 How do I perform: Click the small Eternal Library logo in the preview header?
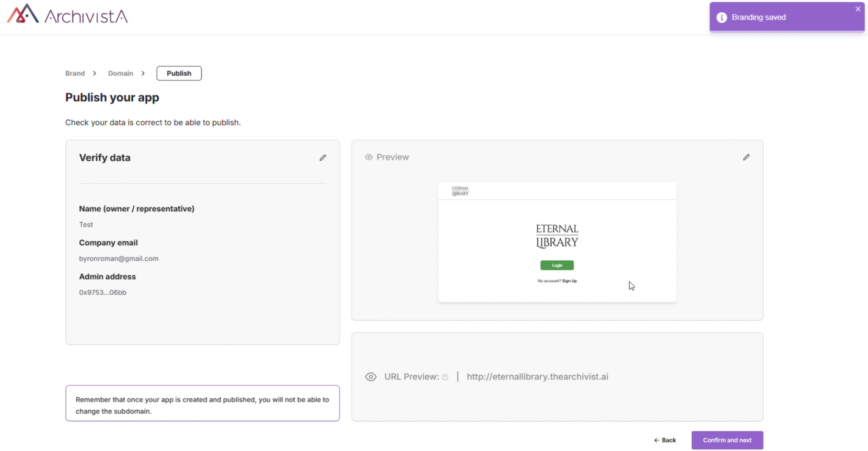(x=460, y=191)
